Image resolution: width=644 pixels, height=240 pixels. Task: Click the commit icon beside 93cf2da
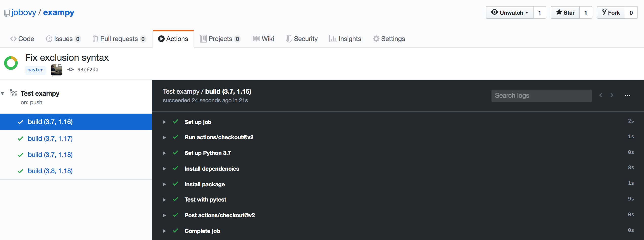(x=71, y=69)
